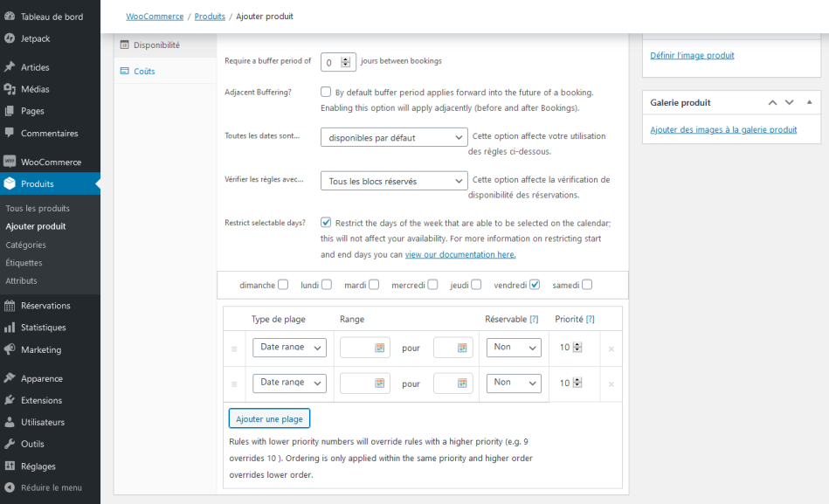Check the lundi day checkbox
The image size is (829, 504).
[327, 284]
